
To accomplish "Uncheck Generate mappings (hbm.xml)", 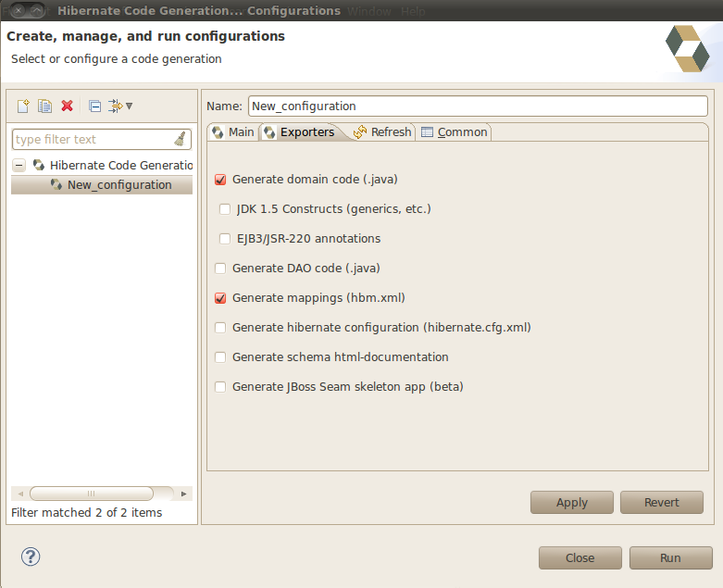I will (220, 298).
